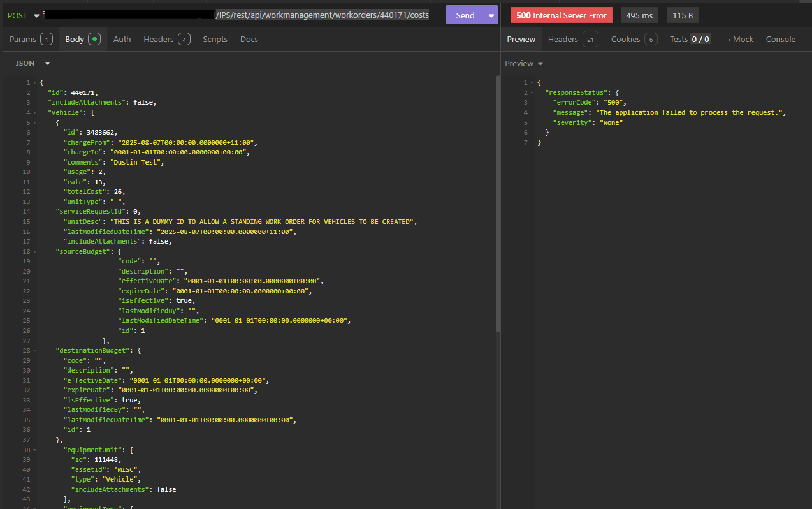Click the 500 Internal Server Error badge

(x=562, y=15)
